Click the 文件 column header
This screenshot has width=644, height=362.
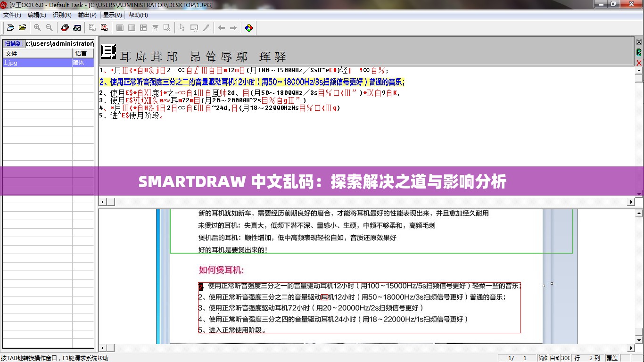[x=37, y=53]
